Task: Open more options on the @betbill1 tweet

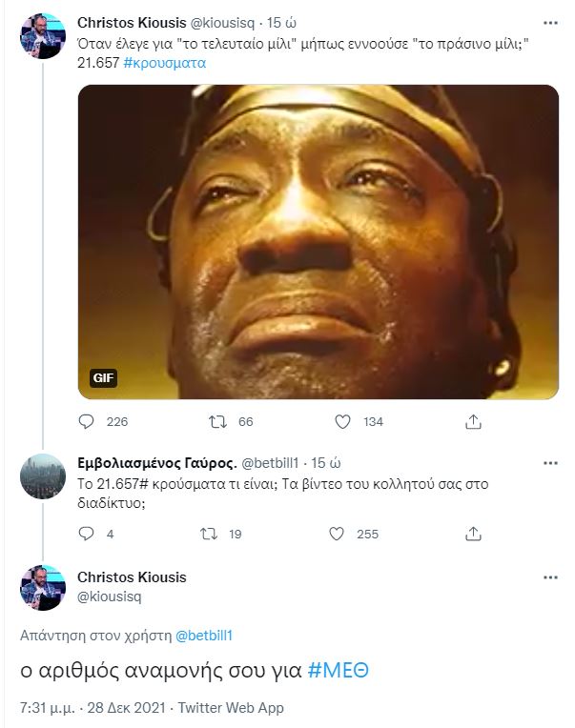Action: (547, 463)
